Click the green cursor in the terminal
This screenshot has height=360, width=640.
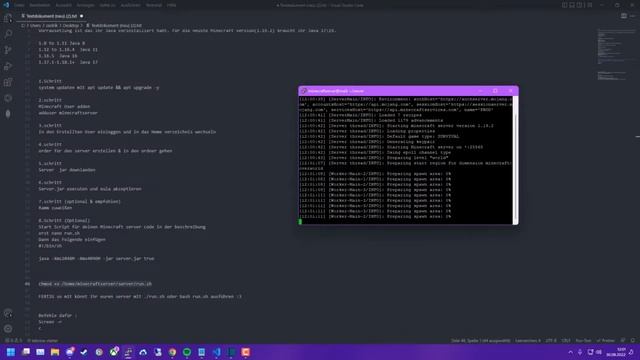[x=300, y=222]
